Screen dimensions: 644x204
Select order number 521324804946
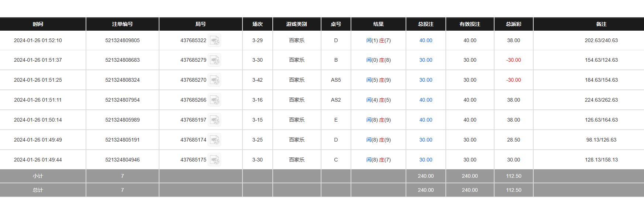point(123,160)
